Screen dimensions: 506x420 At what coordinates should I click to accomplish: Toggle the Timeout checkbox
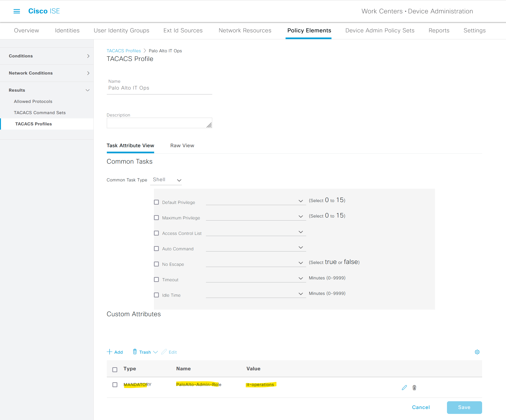156,279
